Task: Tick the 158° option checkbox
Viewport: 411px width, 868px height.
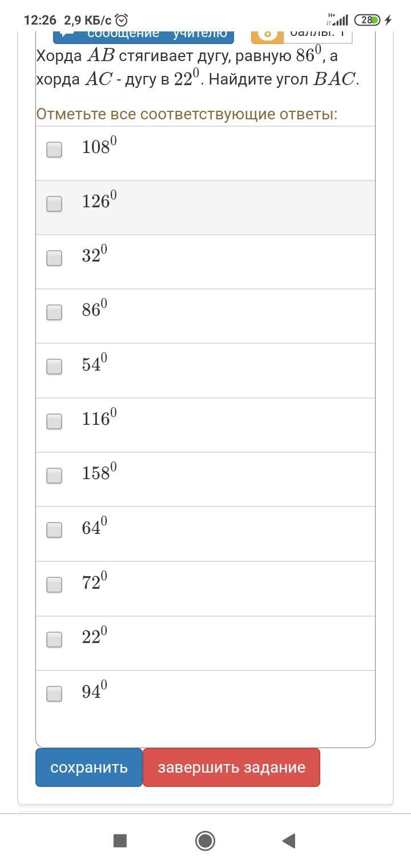Action: pyautogui.click(x=54, y=476)
